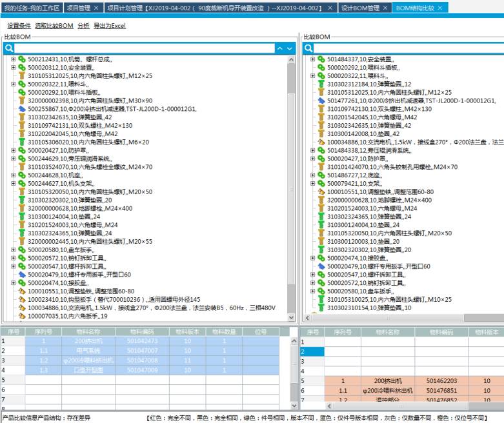The width and height of the screenshot is (504, 423).
Task: Close the 设计BOM管理 tab
Action: pyautogui.click(x=385, y=8)
